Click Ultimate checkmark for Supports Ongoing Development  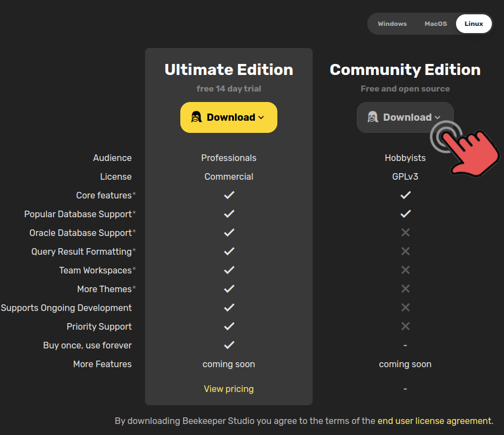229,308
